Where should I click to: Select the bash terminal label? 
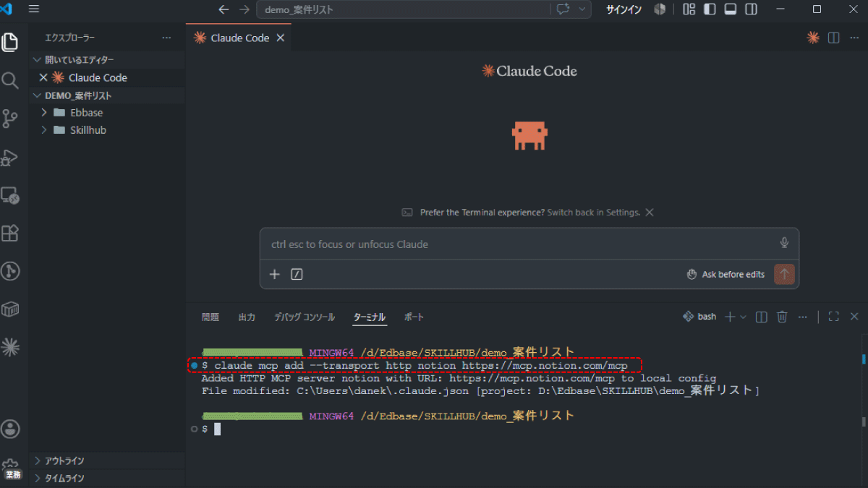coord(700,317)
